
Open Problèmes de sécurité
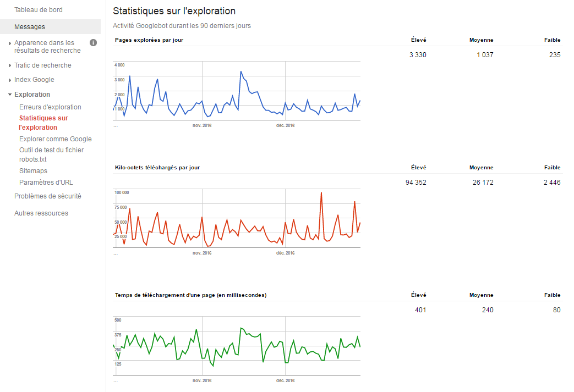(47, 196)
